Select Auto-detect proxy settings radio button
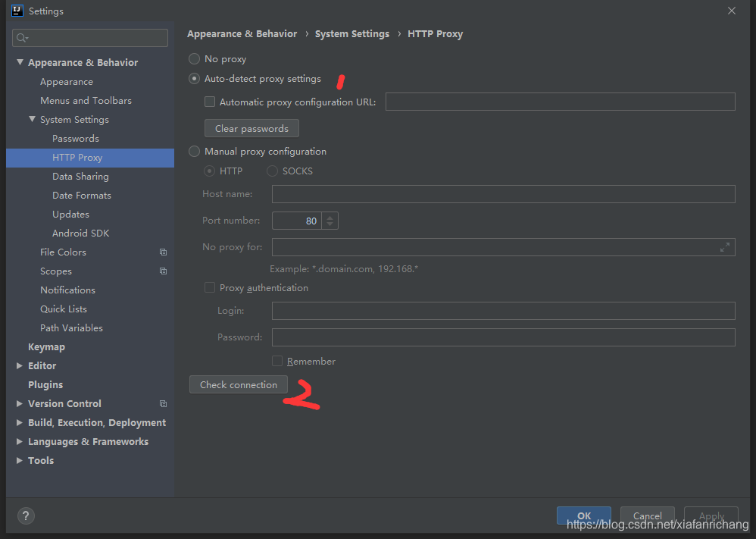The width and height of the screenshot is (756, 539). tap(195, 79)
